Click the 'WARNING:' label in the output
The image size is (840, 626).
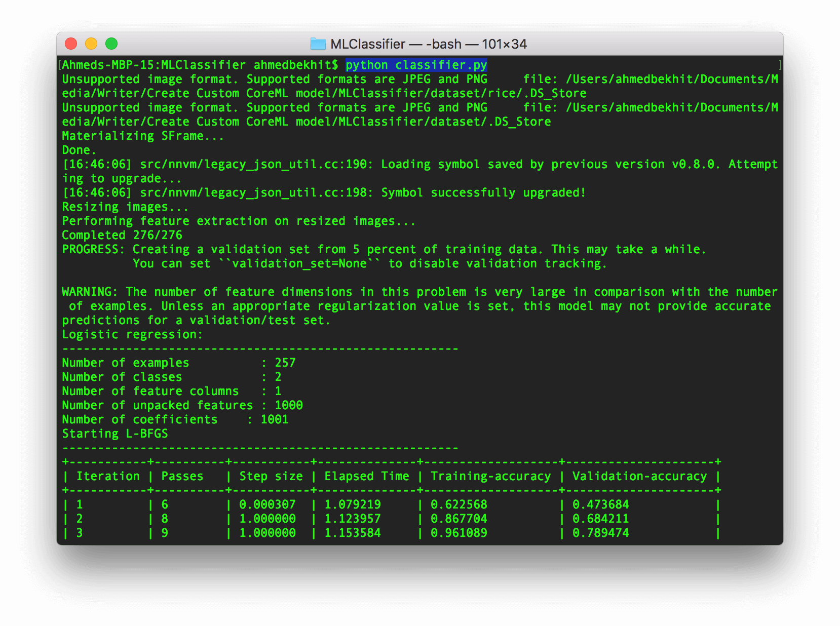(89, 292)
